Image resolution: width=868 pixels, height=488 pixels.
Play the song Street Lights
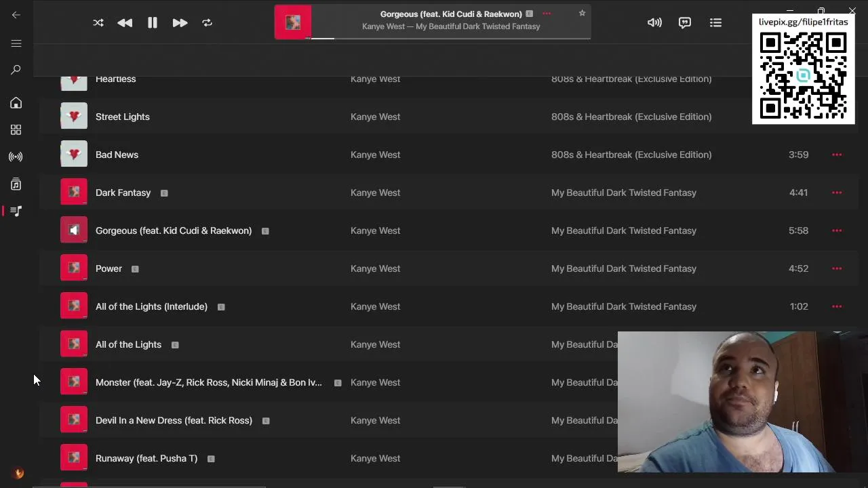click(123, 117)
